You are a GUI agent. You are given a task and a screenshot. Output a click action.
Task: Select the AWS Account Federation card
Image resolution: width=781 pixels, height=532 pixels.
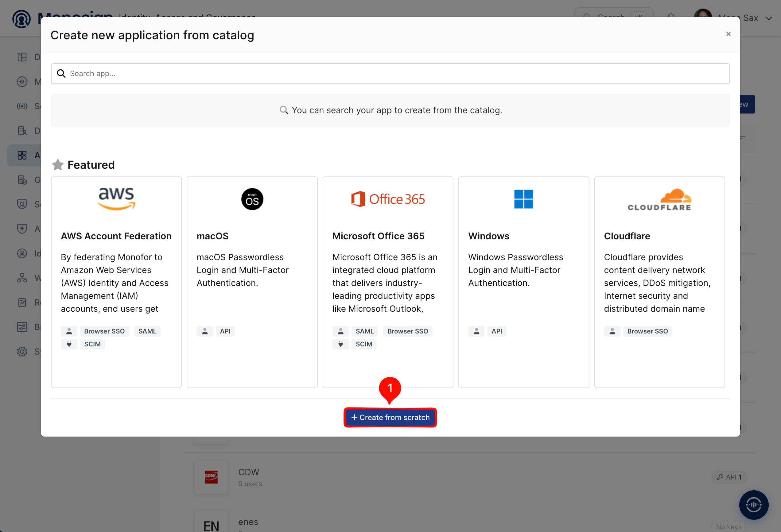[x=116, y=282]
